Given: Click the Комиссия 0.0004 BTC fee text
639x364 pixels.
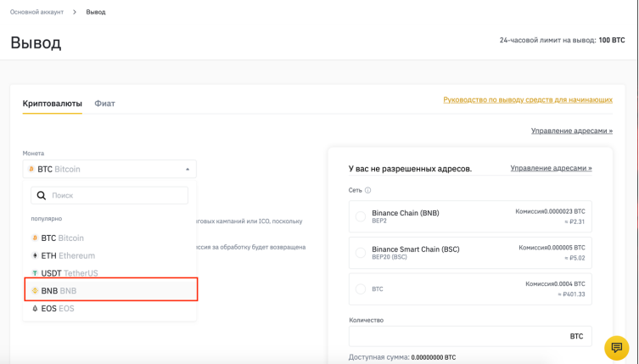Looking at the screenshot, I should [555, 284].
